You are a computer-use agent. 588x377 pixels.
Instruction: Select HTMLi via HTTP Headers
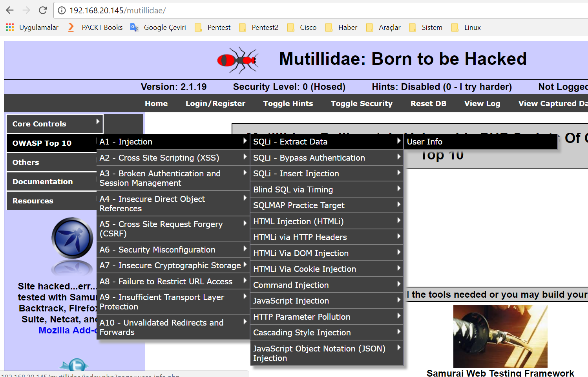pos(327,237)
